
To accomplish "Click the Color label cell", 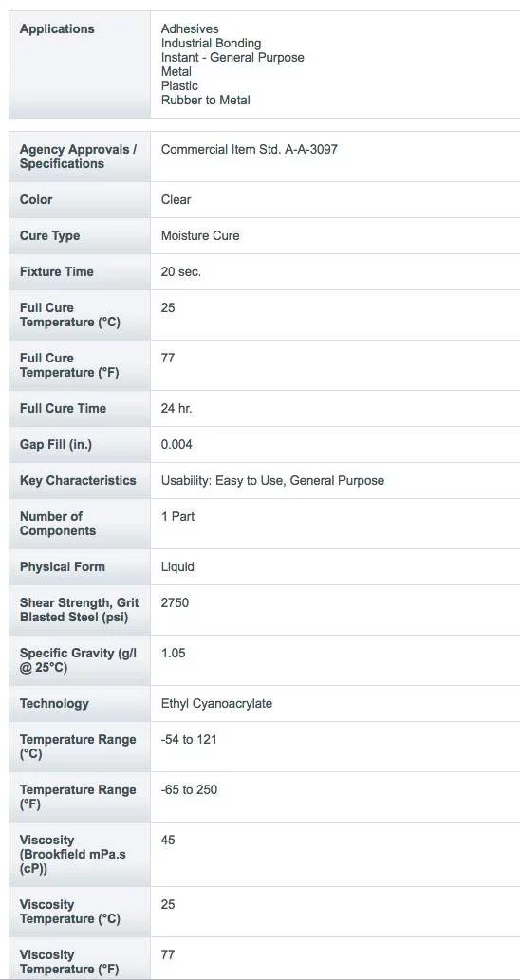I will coord(80,200).
